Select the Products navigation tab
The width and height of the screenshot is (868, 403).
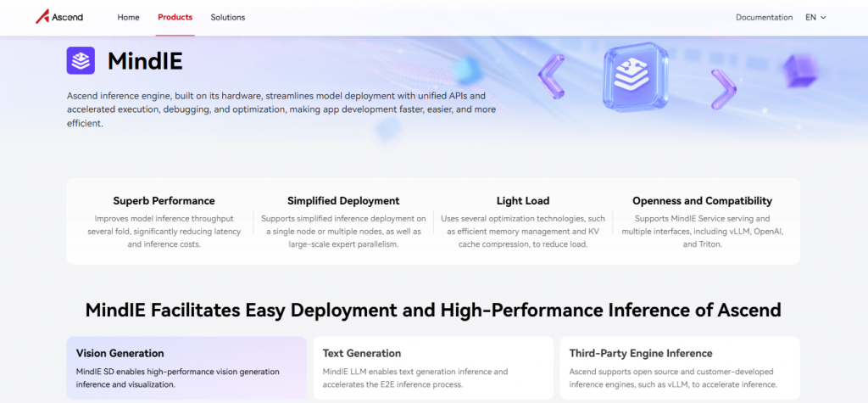click(175, 17)
